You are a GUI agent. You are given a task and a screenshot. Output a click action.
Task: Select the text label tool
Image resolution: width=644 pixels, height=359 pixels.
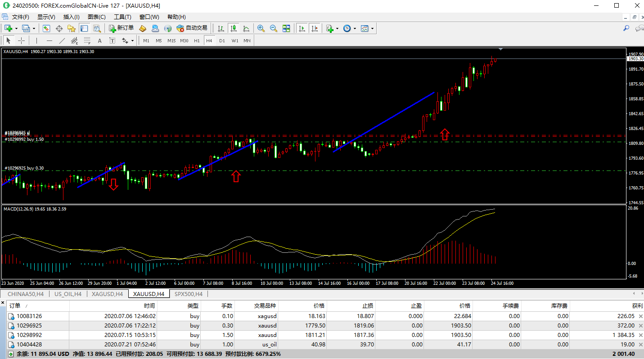coord(113,40)
